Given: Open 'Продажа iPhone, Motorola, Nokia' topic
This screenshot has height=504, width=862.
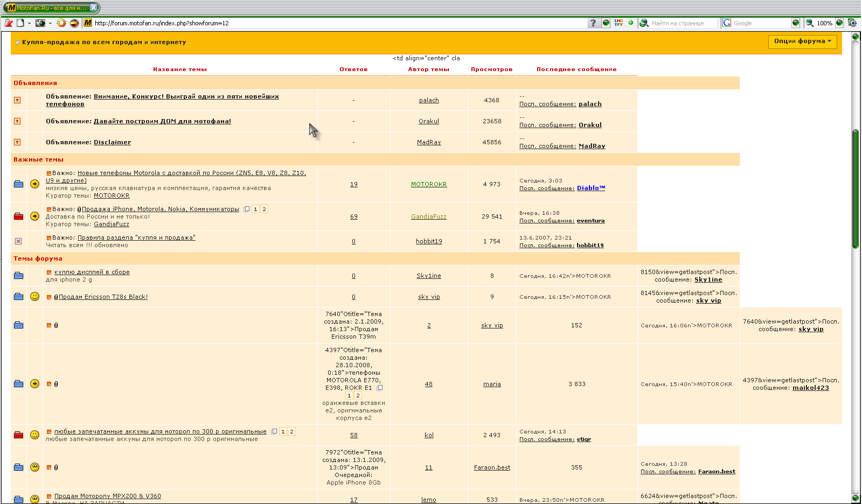Looking at the screenshot, I should tap(160, 209).
